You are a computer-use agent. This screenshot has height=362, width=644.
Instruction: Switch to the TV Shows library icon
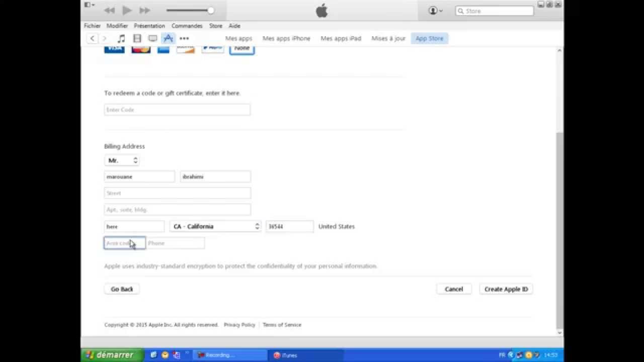pyautogui.click(x=152, y=38)
